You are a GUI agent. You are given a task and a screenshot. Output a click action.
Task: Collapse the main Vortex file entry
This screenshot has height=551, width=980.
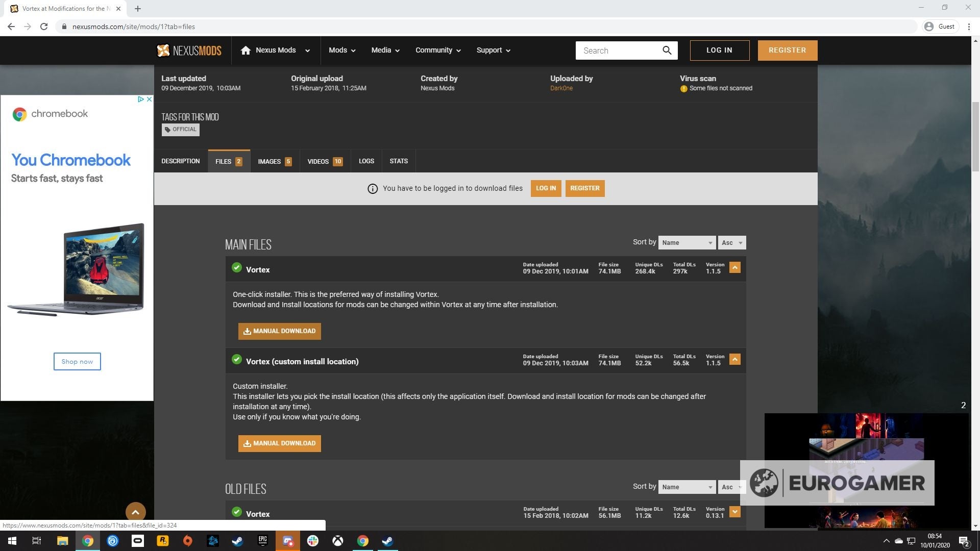(x=734, y=267)
